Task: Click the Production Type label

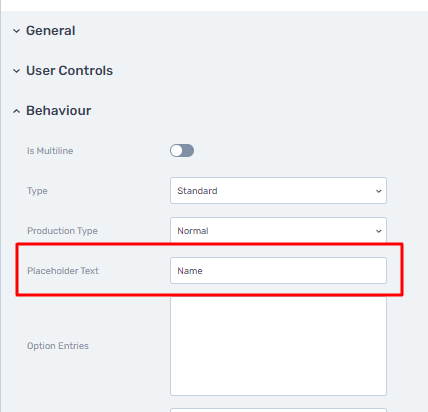Action: 62,231
